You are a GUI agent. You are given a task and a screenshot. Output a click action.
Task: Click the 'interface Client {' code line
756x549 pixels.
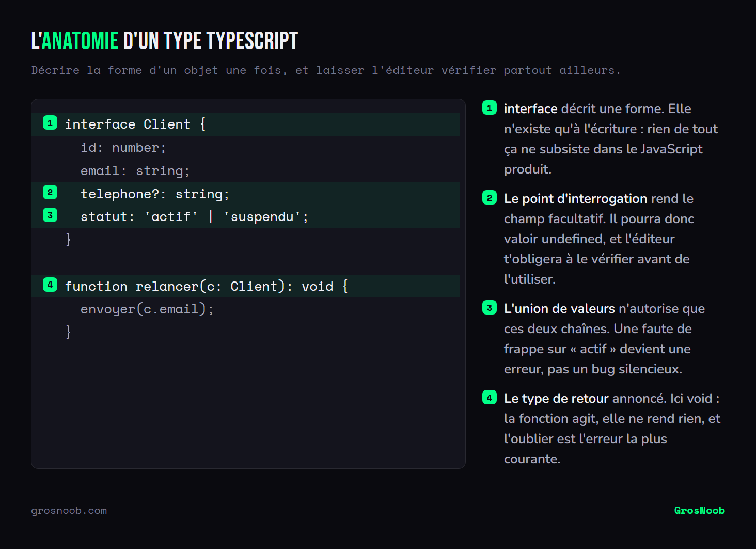pyautogui.click(x=246, y=124)
